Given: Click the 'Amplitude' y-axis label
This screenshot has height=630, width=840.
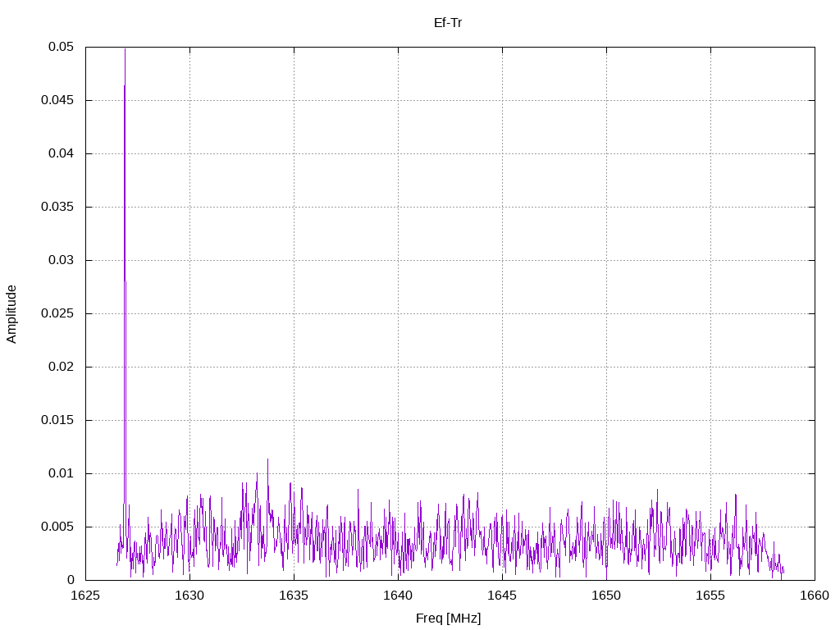Looking at the screenshot, I should click(11, 314).
